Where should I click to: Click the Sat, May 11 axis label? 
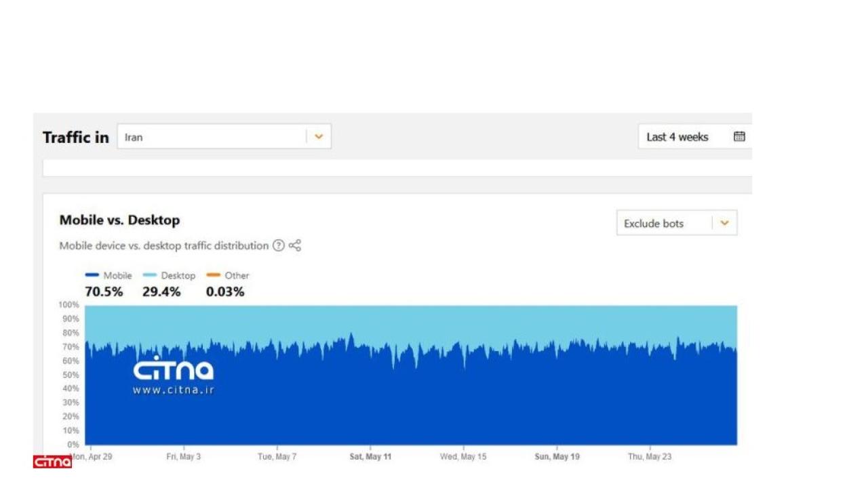[x=370, y=457]
